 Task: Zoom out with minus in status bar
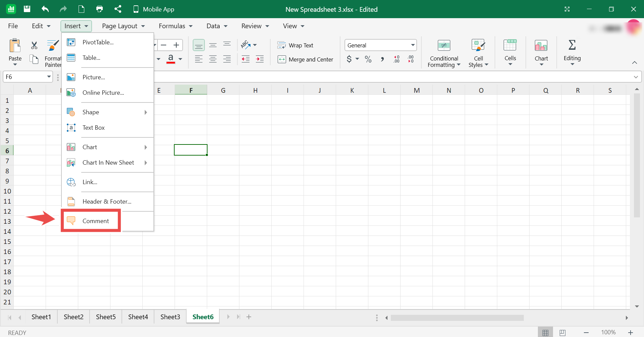pyautogui.click(x=586, y=332)
